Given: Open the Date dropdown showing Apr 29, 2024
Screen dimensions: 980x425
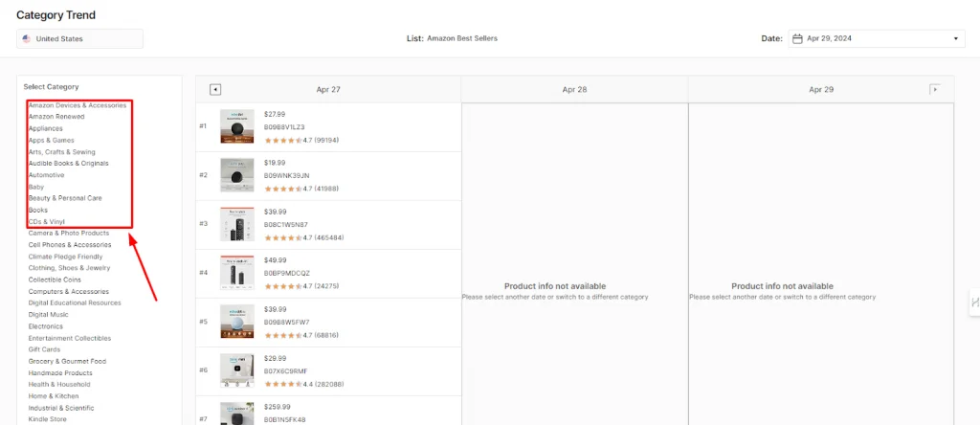Looking at the screenshot, I should coord(877,38).
